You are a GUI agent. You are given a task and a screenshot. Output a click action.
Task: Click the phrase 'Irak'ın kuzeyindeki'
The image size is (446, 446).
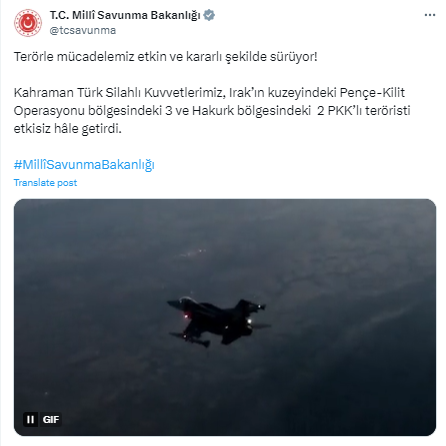click(282, 93)
